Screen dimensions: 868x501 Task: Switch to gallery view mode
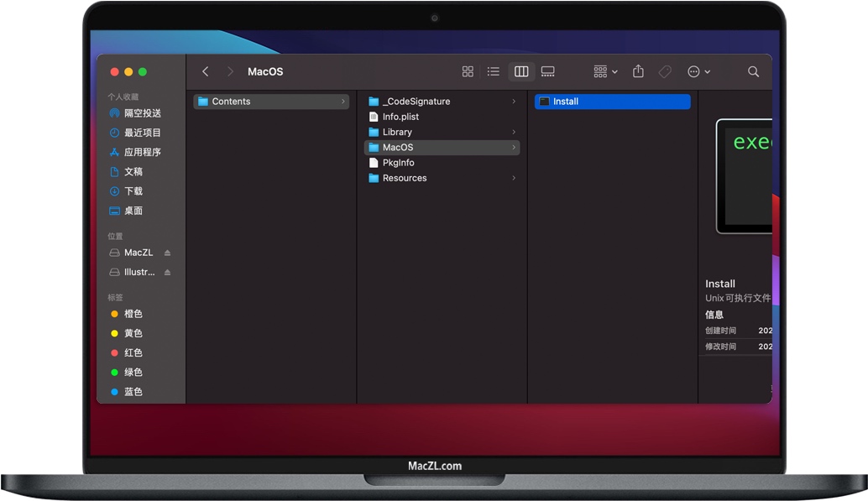tap(548, 71)
